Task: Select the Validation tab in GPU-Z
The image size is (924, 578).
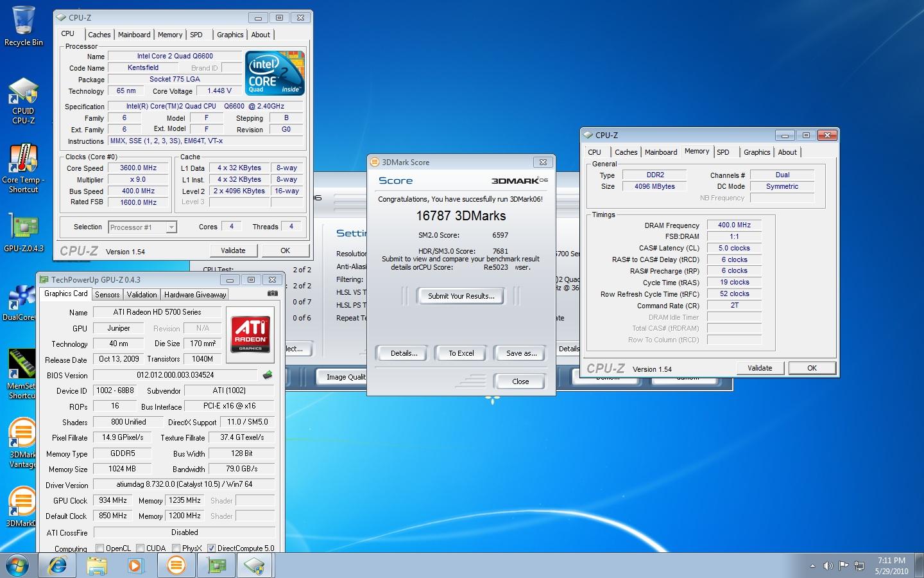Action: (142, 295)
